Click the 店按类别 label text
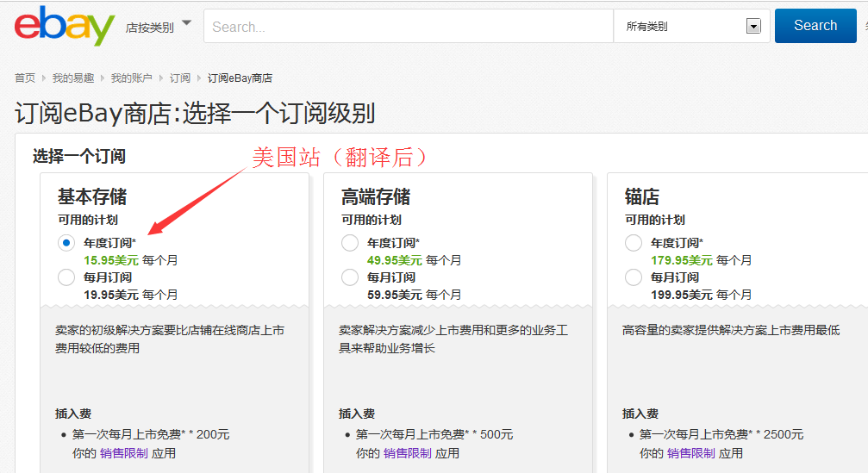 [x=149, y=28]
